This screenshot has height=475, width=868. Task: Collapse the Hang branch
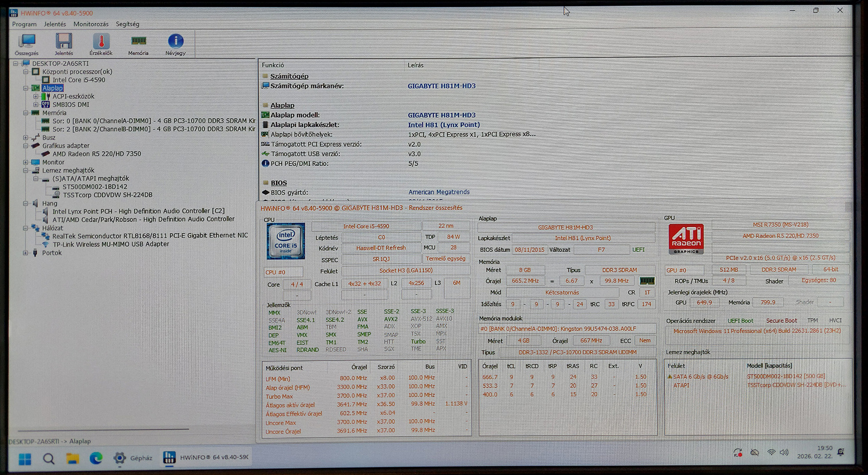coord(26,204)
